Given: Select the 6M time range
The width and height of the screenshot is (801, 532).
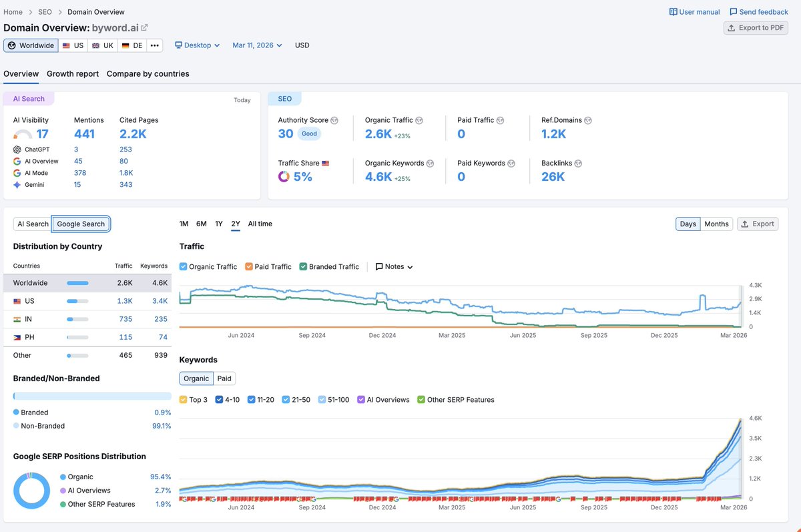Looking at the screenshot, I should click(x=201, y=224).
